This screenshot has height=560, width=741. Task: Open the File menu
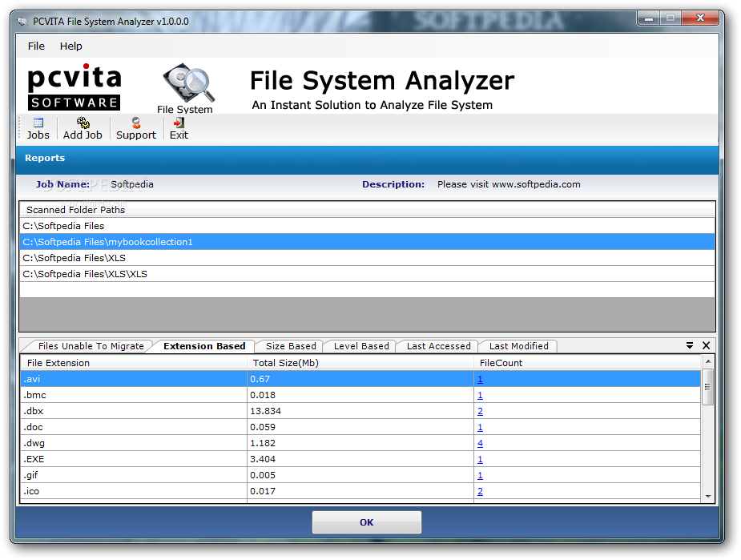click(x=36, y=46)
